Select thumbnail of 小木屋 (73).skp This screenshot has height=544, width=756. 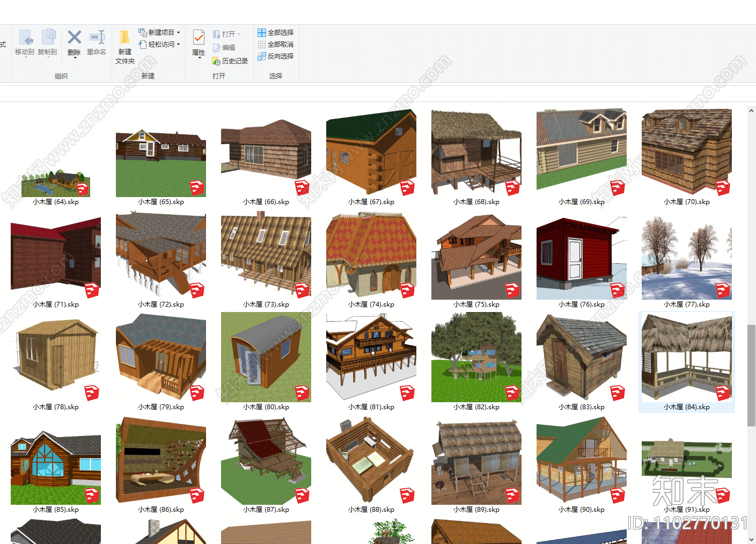click(x=266, y=255)
